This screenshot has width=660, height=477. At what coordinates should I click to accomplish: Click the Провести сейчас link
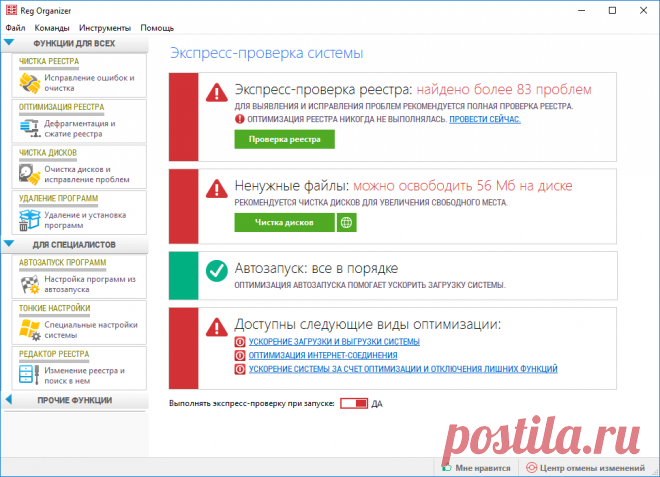[x=485, y=120]
